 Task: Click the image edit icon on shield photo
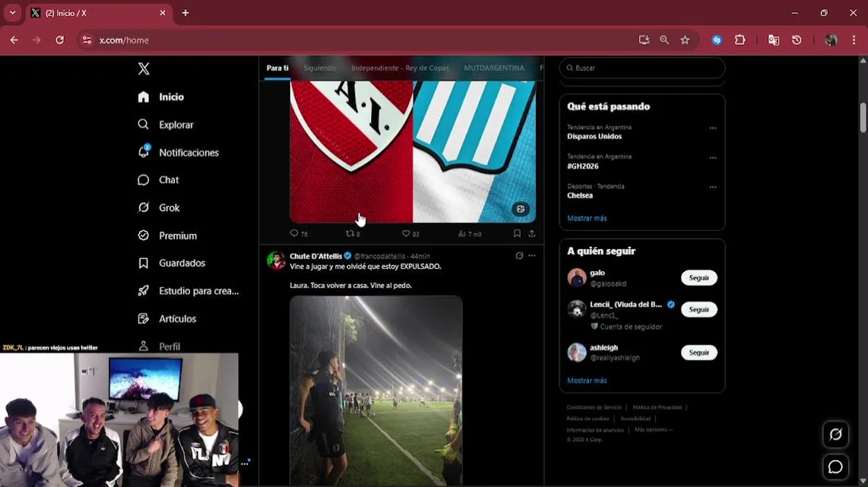[x=521, y=209]
